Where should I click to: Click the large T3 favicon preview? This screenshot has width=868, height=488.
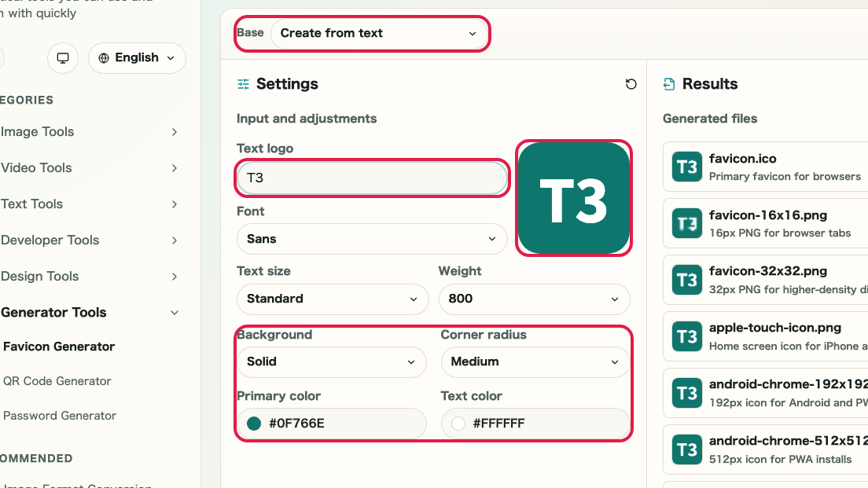coord(574,198)
